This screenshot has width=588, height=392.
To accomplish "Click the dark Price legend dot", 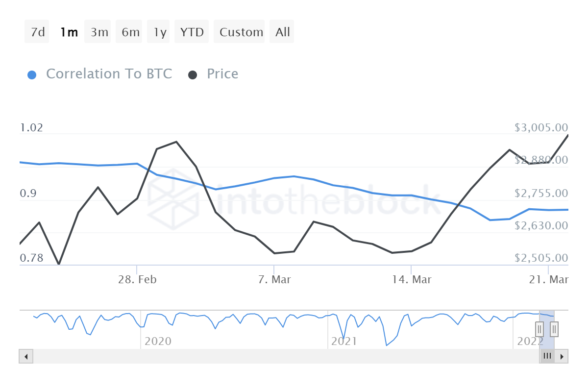I will 193,75.
